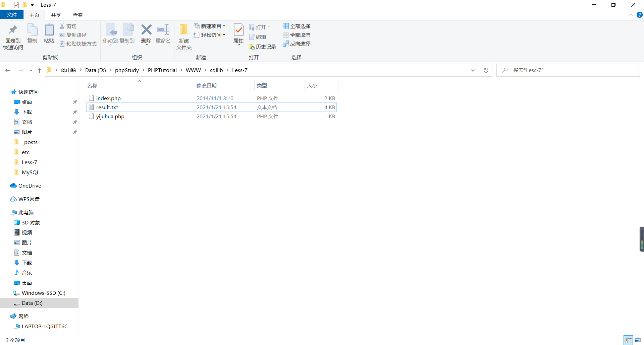Collapse the ribbon with the chevron
The image size is (644, 345).
[x=631, y=15]
